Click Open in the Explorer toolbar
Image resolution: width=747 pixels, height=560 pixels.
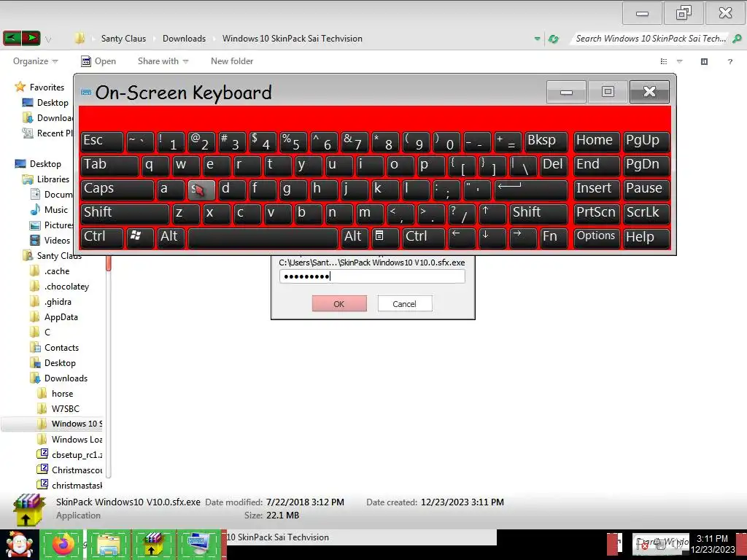[98, 61]
